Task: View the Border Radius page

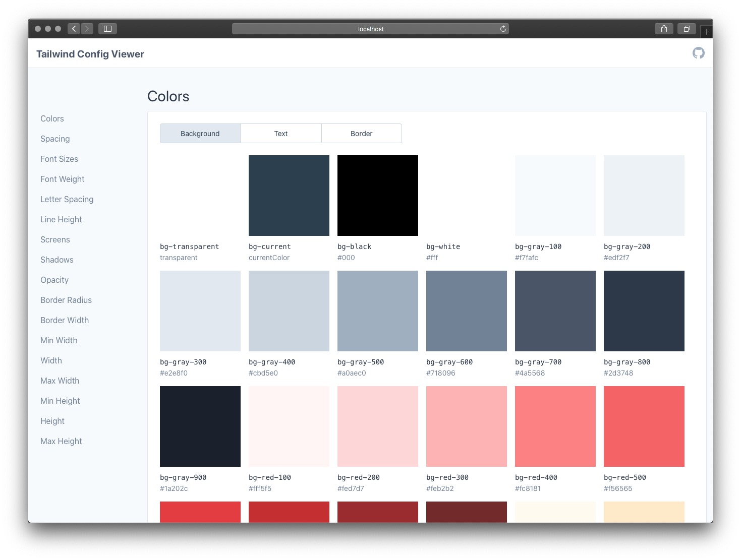Action: 66,300
